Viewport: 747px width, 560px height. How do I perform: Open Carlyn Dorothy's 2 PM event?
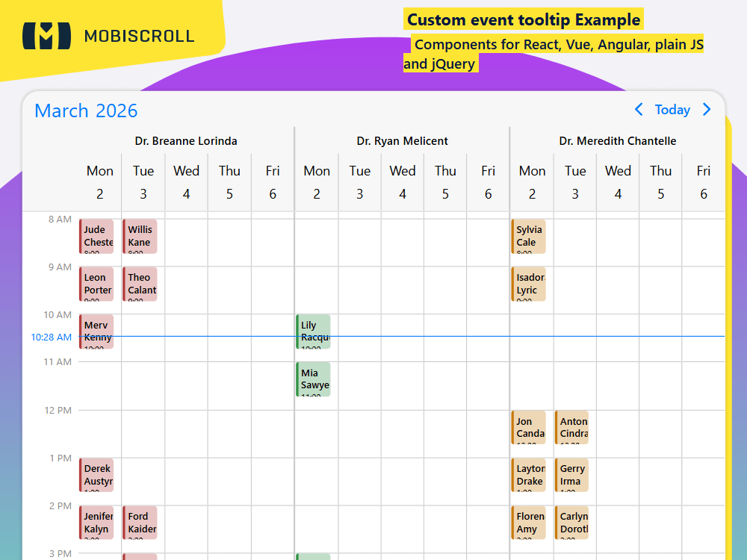571,523
